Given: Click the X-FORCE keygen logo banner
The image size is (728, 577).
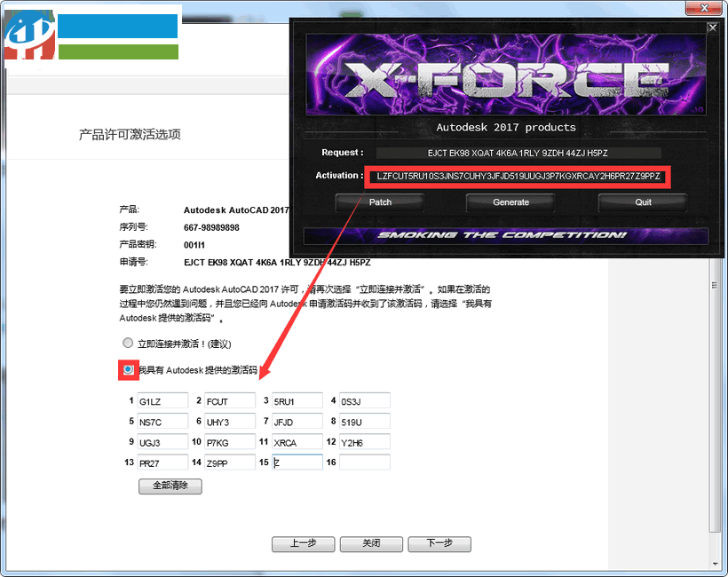Looking at the screenshot, I should click(x=506, y=75).
